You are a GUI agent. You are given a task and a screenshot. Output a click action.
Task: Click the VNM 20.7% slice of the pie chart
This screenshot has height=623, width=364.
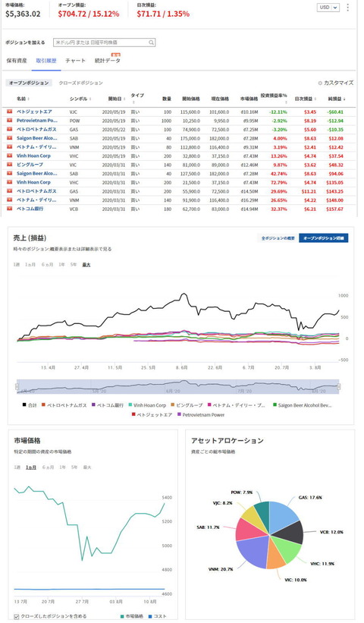(253, 551)
